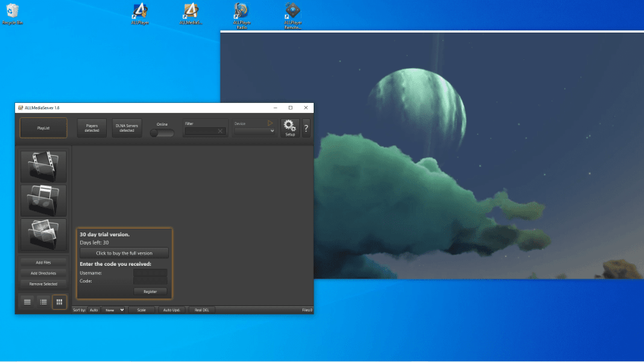
Task: Toggle Auto sort button
Action: [94, 311]
